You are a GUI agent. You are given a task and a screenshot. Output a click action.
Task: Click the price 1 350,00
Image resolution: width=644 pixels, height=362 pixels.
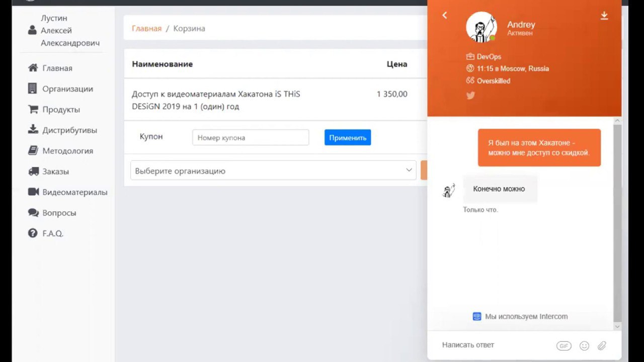[392, 94]
